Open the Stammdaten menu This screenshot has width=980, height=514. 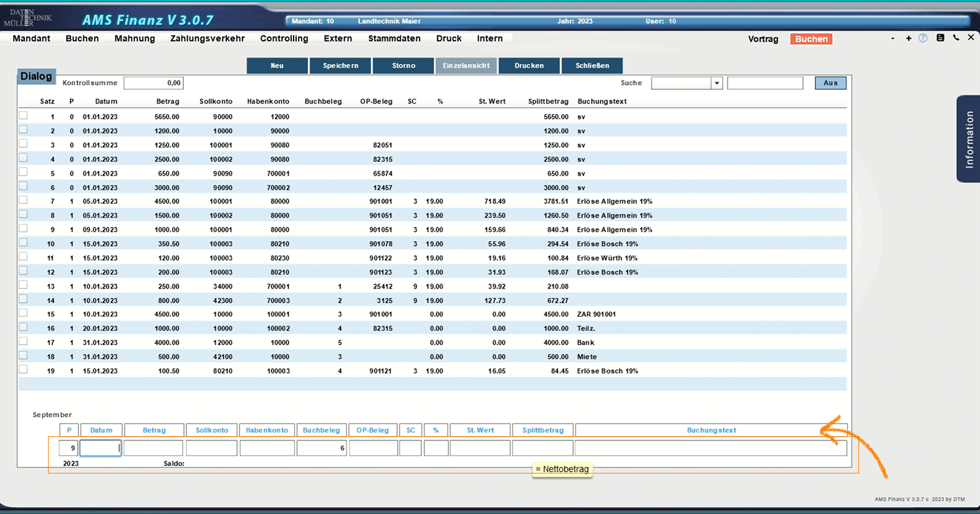[394, 39]
